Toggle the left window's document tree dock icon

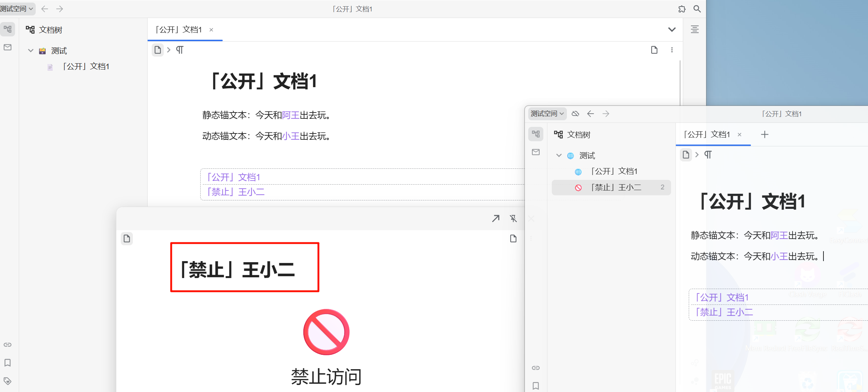8,29
